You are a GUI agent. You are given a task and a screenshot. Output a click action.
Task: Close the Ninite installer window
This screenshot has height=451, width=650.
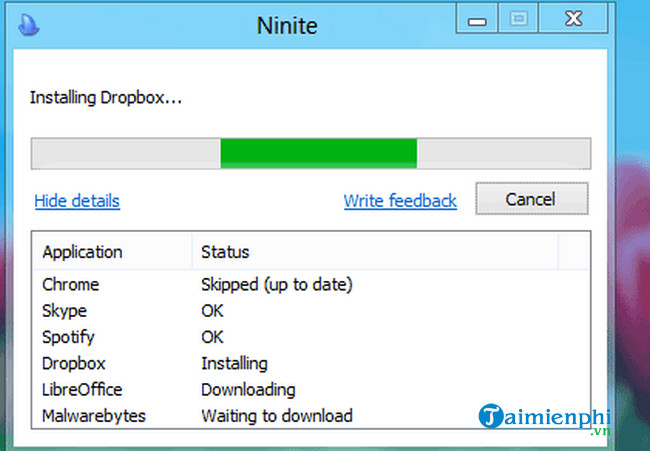tap(573, 17)
